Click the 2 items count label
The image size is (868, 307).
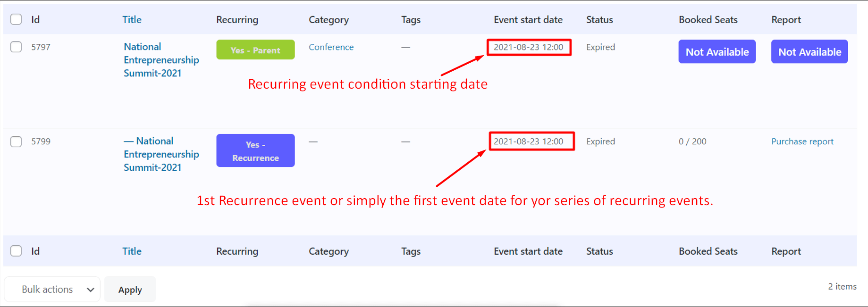click(842, 286)
